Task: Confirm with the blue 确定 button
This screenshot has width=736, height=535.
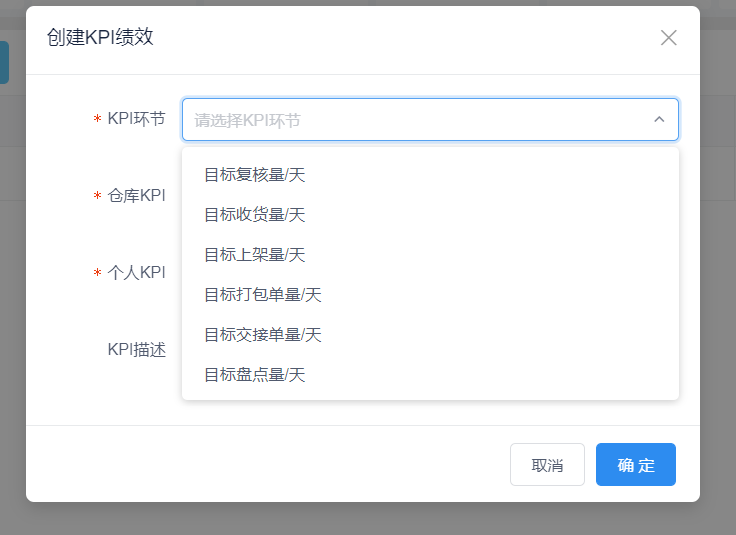Action: [636, 465]
